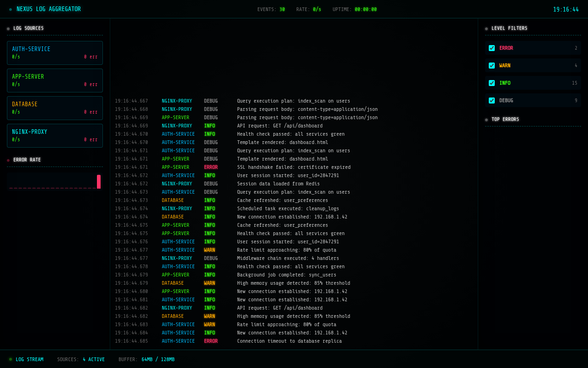
Task: Collapse the LEVEL FILTERS section header
Action: pos(509,28)
